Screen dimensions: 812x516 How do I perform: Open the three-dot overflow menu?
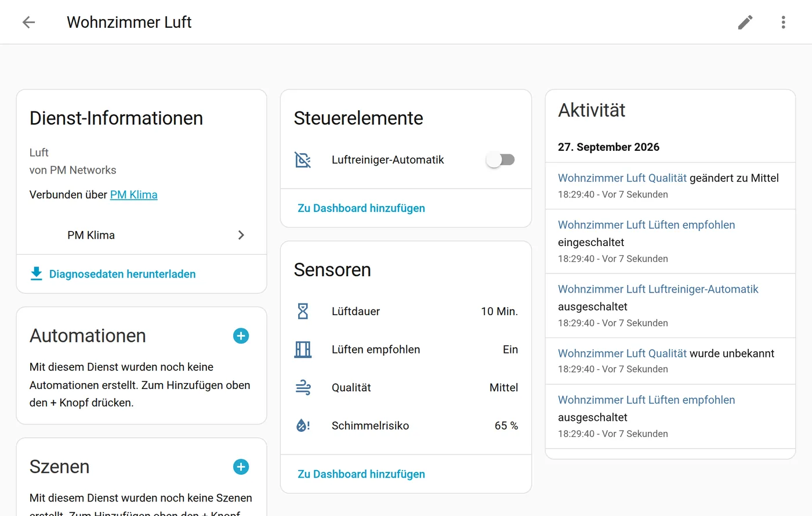(x=784, y=22)
